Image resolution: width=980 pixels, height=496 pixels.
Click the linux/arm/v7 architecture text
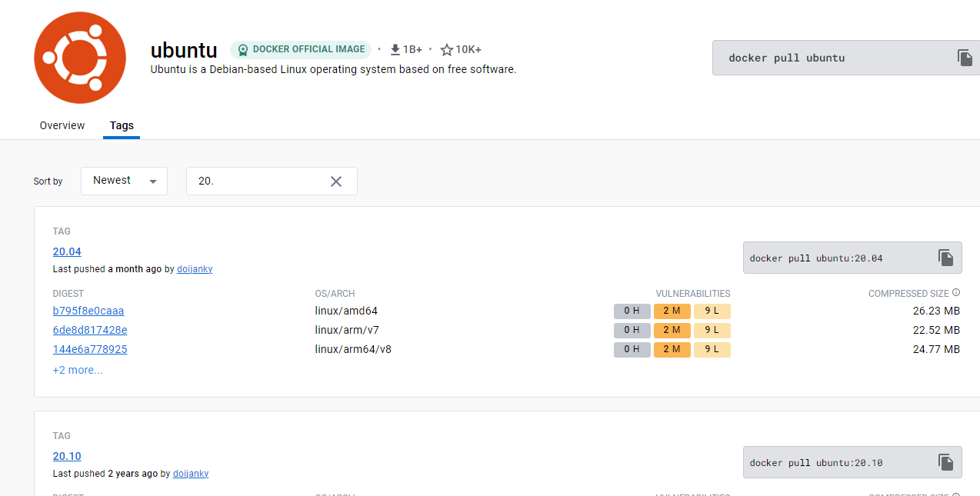tap(347, 331)
